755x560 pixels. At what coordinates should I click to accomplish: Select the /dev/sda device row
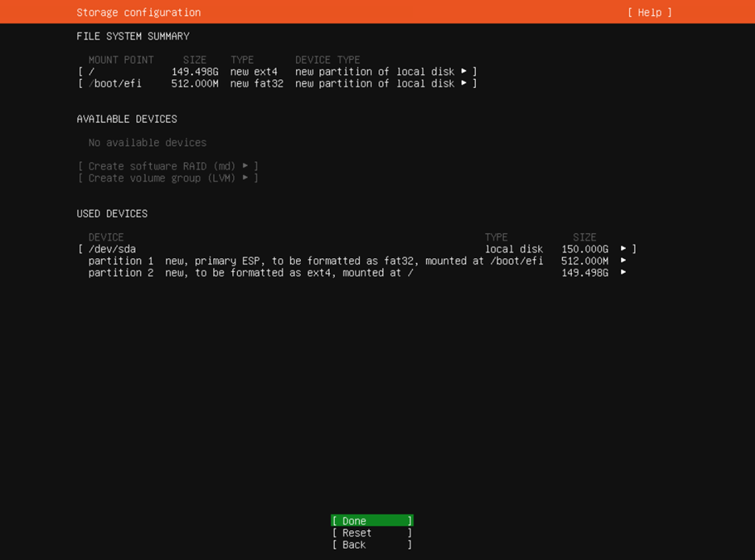[x=112, y=249]
